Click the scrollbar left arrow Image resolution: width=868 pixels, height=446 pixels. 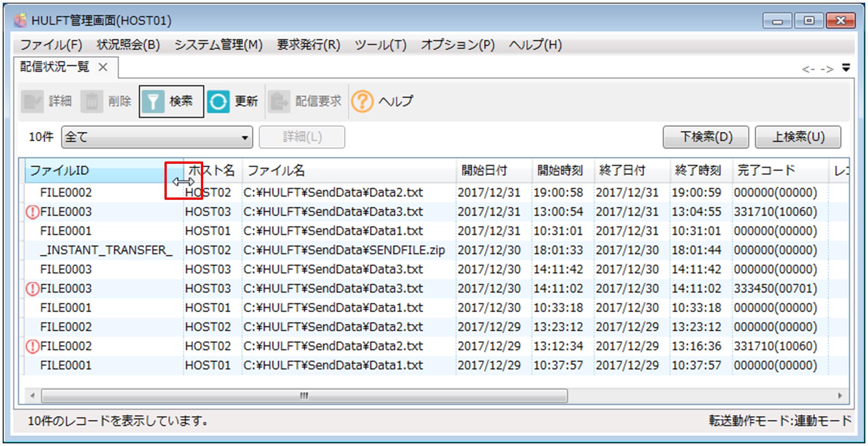tap(33, 395)
